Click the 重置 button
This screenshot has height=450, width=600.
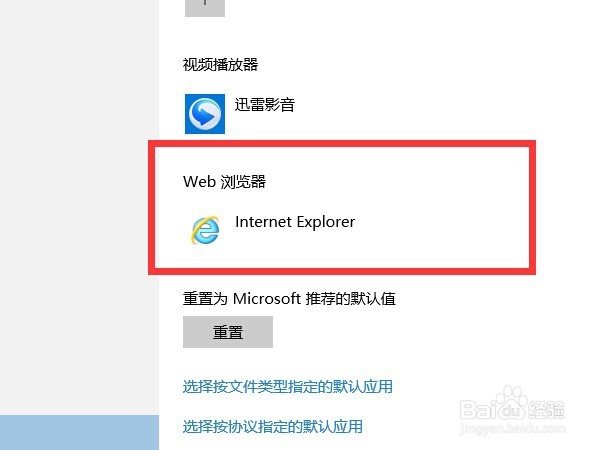click(228, 332)
